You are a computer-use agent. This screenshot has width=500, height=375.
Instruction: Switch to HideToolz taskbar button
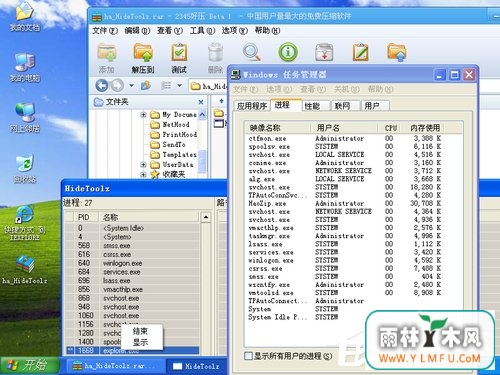pyautogui.click(x=197, y=366)
